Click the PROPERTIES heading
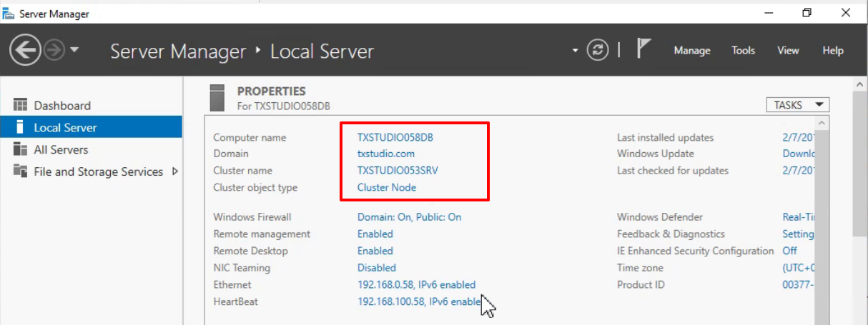868x325 pixels. point(271,91)
